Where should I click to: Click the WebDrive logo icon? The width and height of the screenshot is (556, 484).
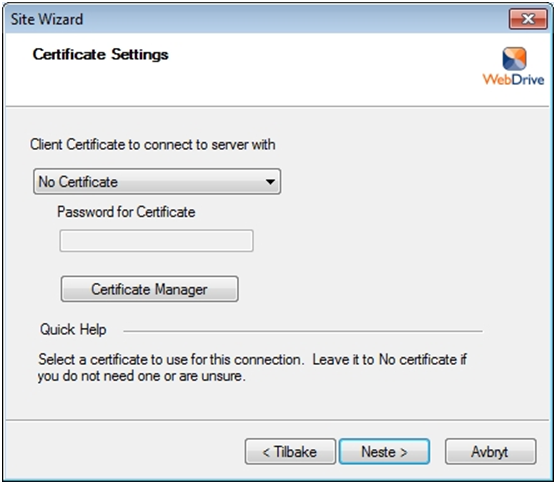coord(514,59)
